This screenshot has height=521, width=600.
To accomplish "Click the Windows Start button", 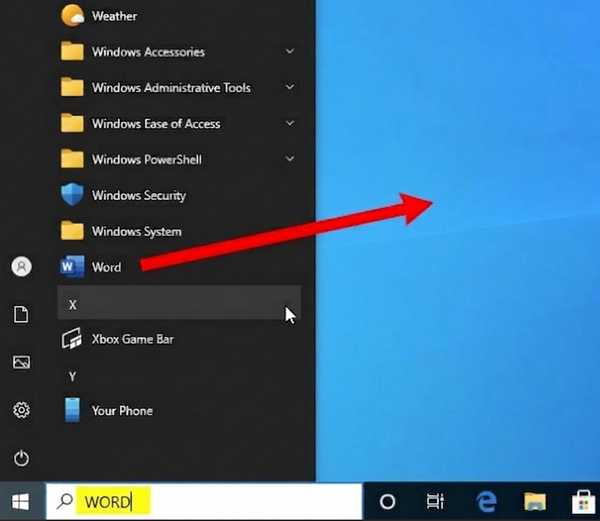I will pos(21,501).
